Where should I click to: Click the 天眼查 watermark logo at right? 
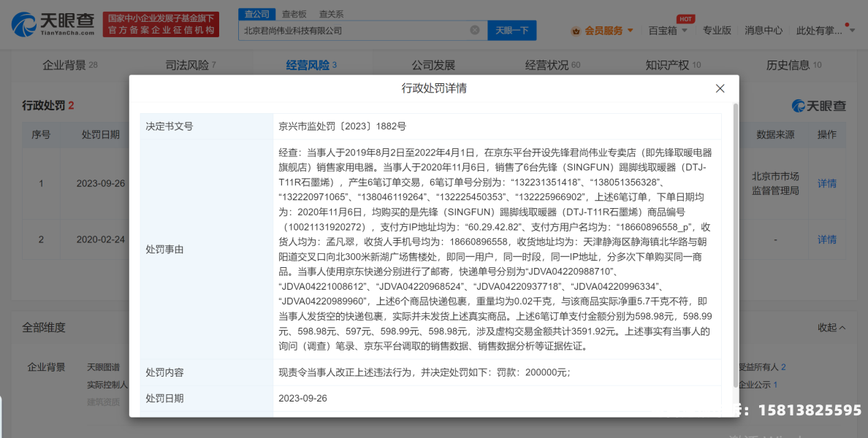[x=818, y=106]
